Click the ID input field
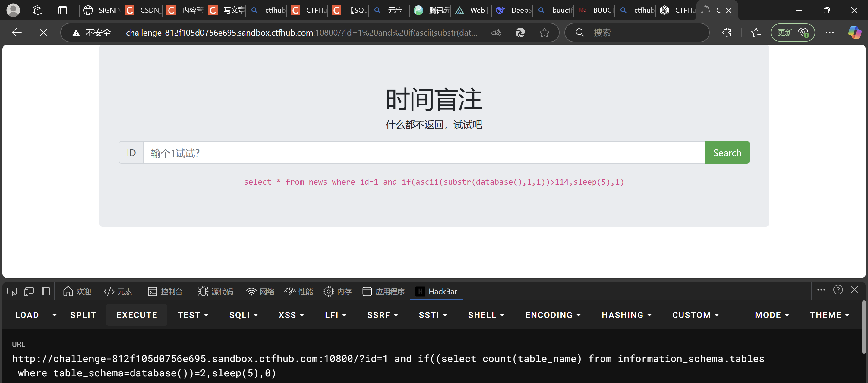868x383 pixels. (x=424, y=153)
